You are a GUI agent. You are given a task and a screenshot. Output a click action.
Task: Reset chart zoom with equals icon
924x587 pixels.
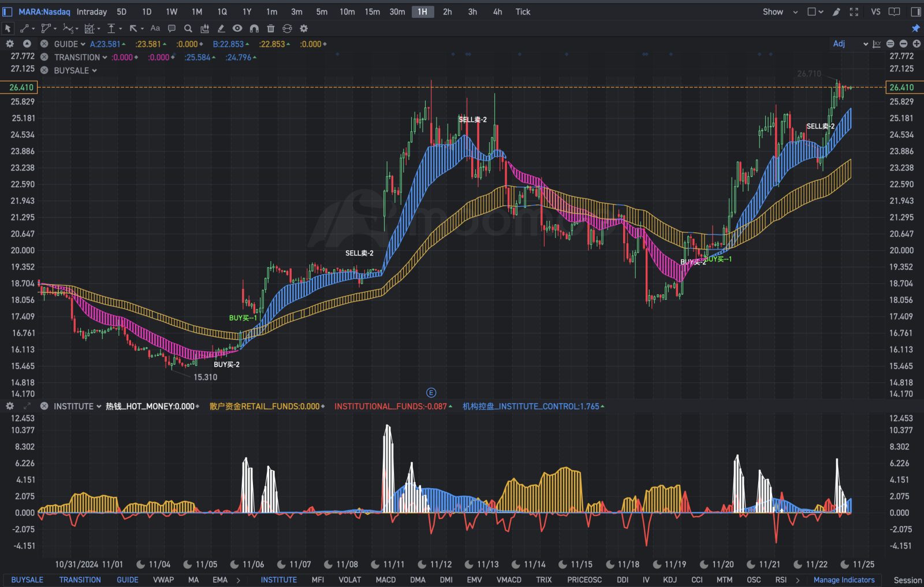pos(890,44)
